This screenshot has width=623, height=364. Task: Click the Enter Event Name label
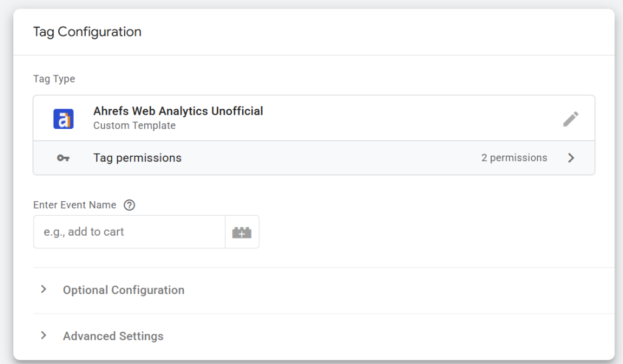click(75, 205)
